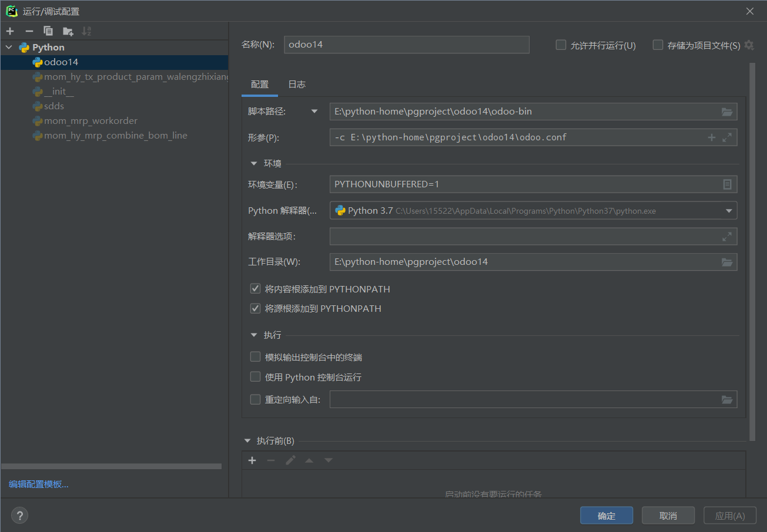Select __init__ configuration
The width and height of the screenshot is (767, 532).
(x=114, y=92)
